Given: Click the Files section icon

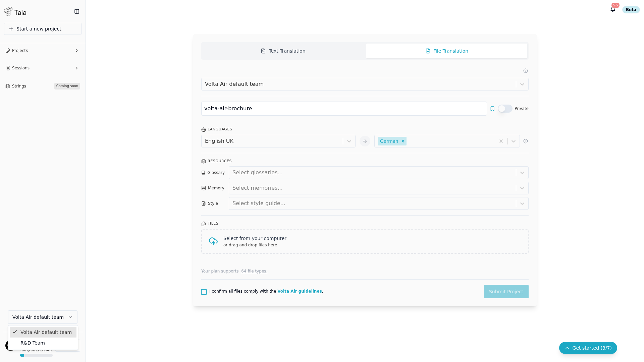Looking at the screenshot, I should [x=204, y=224].
